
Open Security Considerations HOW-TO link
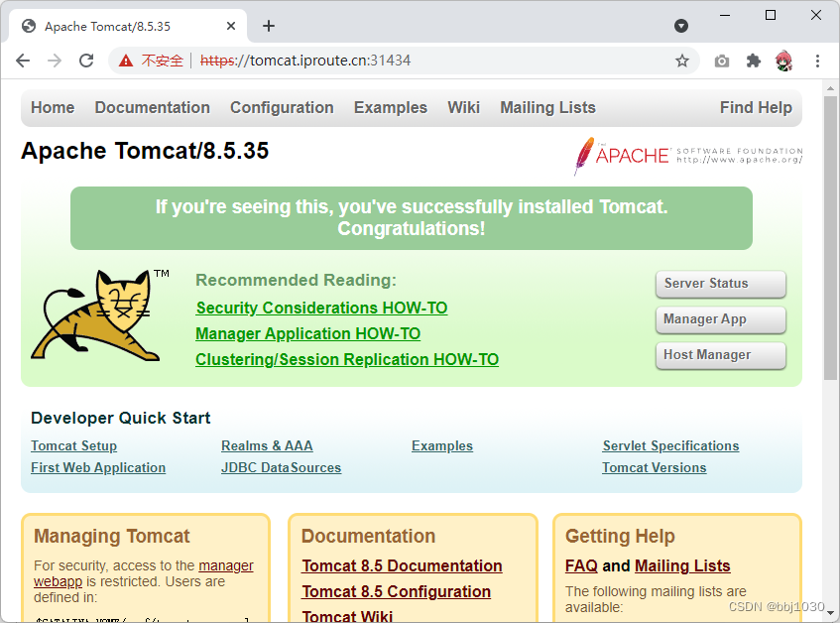pos(321,308)
